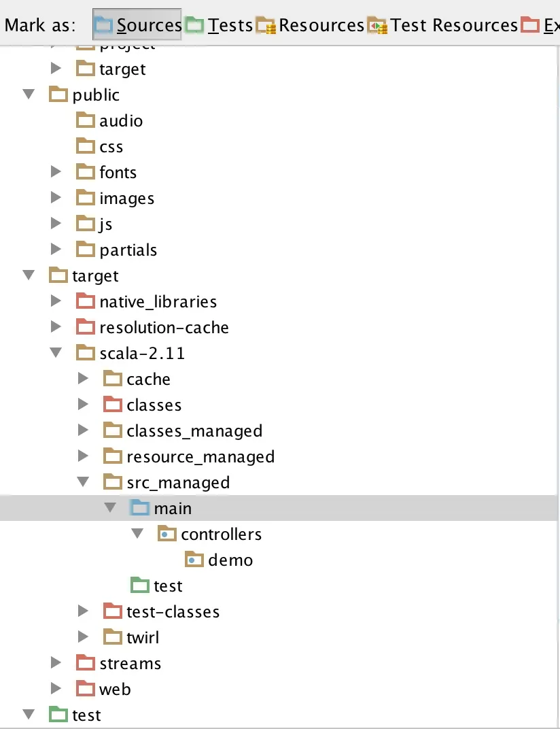Screen dimensions: 560x729
Task: Select the 'demo' package name
Action: pos(230,560)
